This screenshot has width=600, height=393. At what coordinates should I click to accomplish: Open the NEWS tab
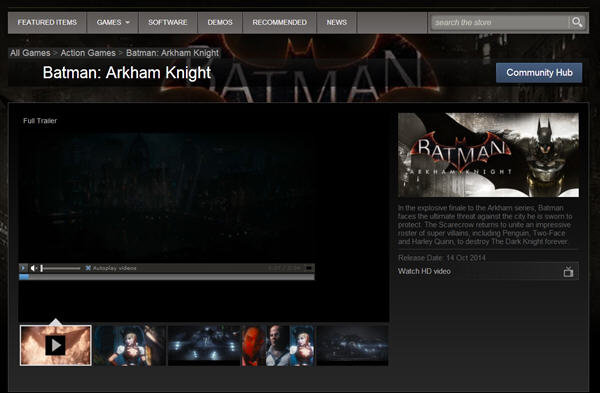coord(337,23)
